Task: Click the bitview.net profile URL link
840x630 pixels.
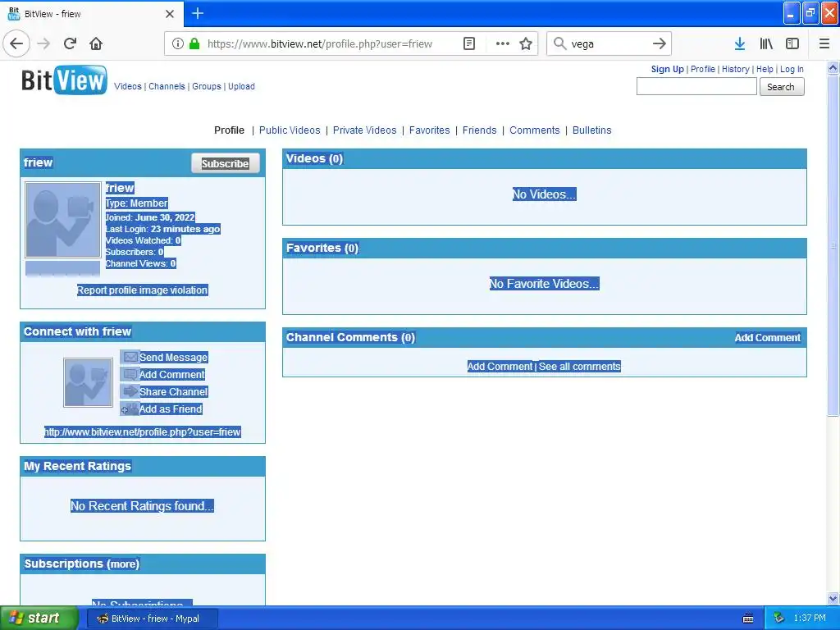Action: 143,431
